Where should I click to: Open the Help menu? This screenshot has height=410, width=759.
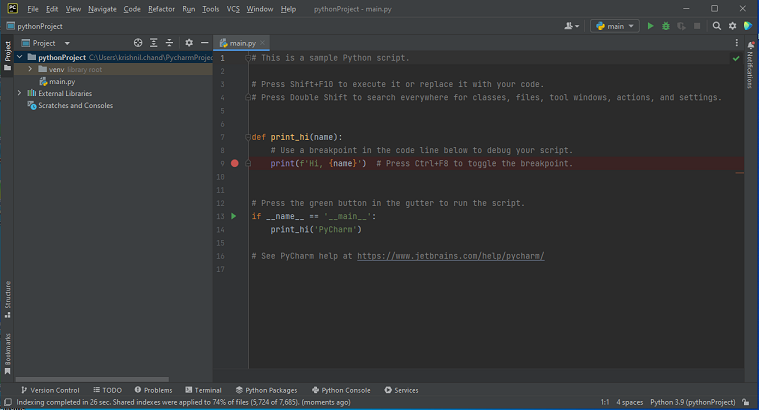pos(288,9)
